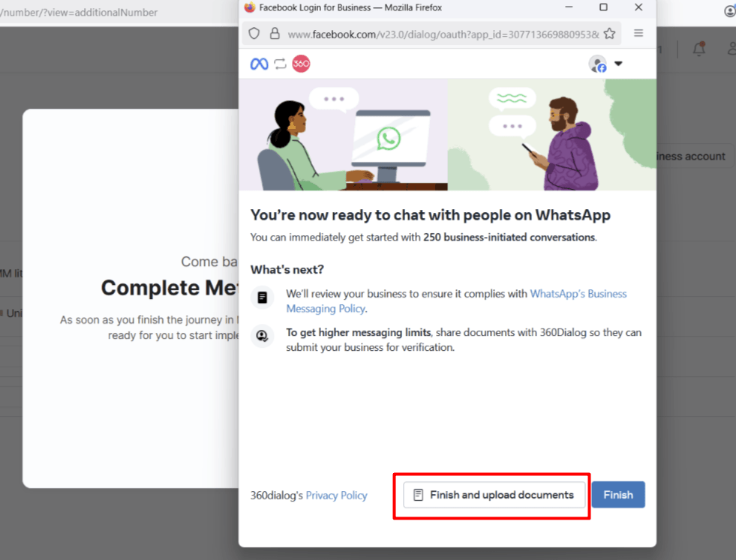This screenshot has width=736, height=560.
Task: Click the 'What's next?' subheading
Action: coord(287,270)
